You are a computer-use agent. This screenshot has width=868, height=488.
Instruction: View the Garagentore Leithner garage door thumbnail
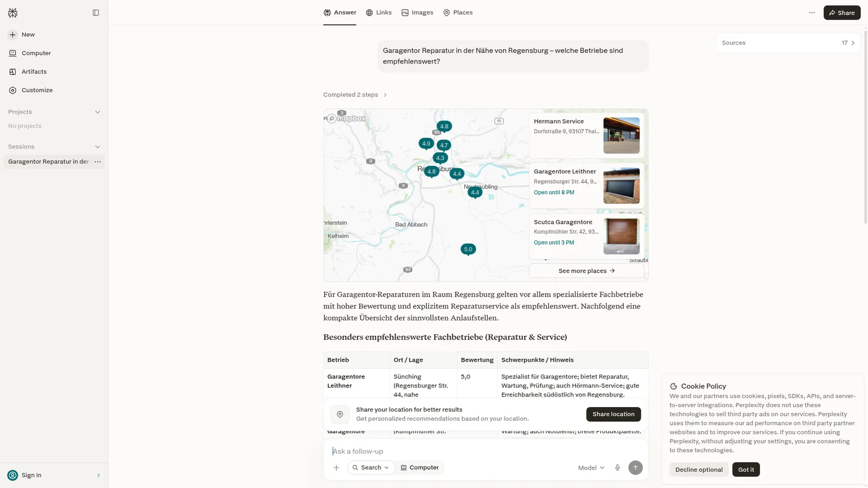tap(621, 186)
